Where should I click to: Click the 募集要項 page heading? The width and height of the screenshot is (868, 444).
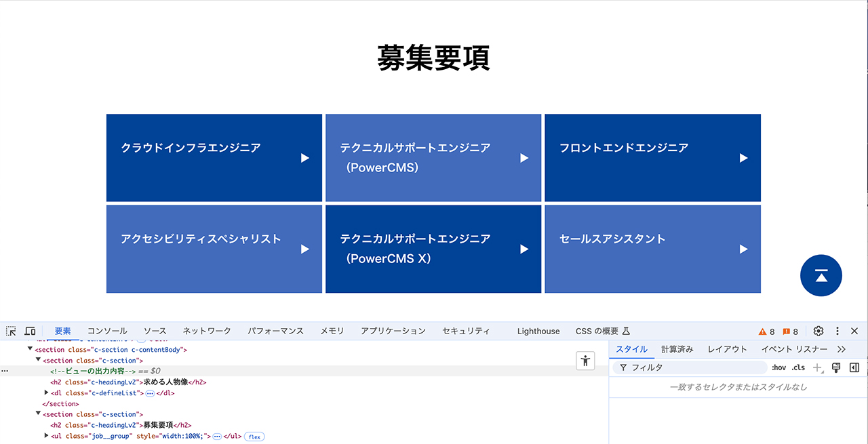(x=433, y=58)
